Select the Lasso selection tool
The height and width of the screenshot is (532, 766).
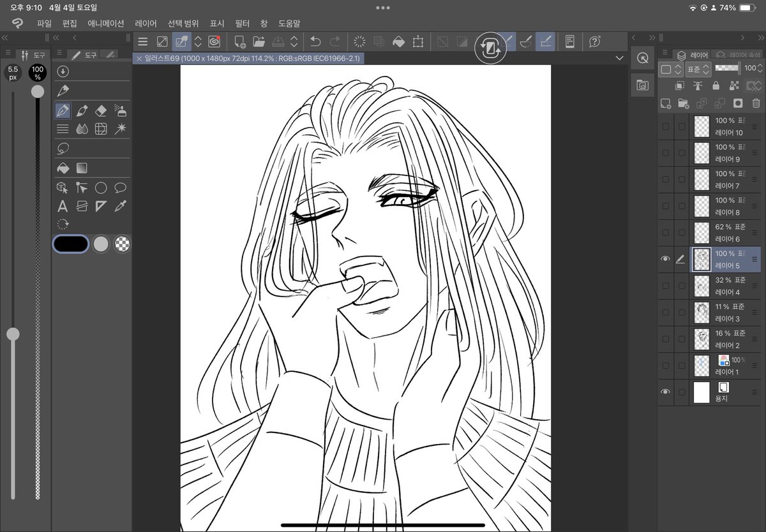pyautogui.click(x=63, y=149)
